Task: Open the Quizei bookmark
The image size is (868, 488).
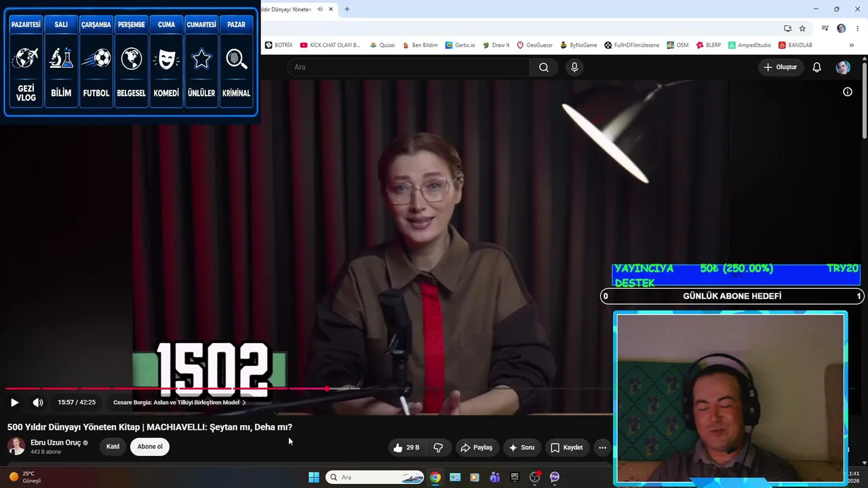Action: 382,45
